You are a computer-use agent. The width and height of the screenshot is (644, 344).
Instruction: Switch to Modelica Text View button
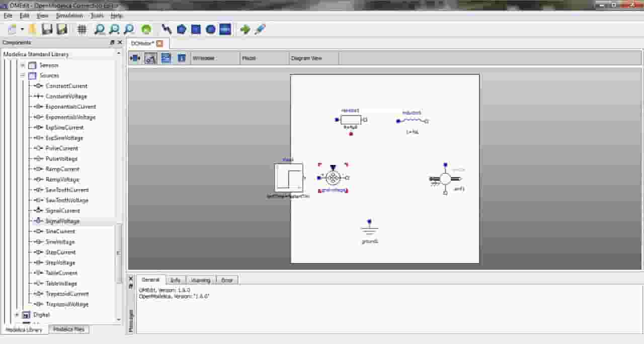point(166,58)
